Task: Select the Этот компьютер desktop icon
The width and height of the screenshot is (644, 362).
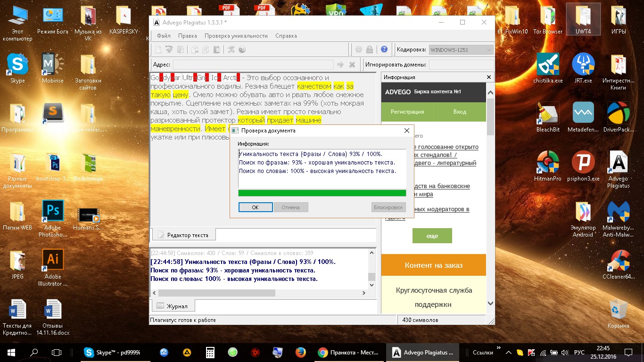Action: [x=17, y=24]
